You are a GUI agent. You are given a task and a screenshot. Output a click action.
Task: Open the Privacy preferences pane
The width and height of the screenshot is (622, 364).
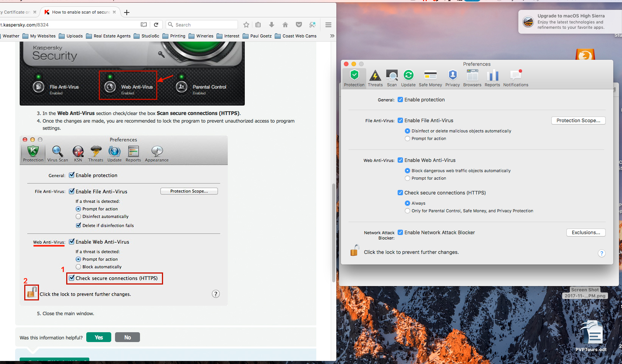(x=453, y=78)
